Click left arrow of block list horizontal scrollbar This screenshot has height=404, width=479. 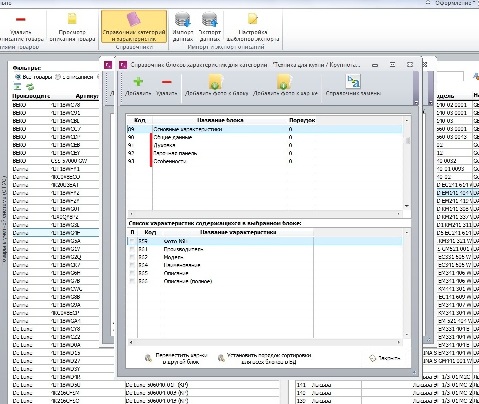131,214
